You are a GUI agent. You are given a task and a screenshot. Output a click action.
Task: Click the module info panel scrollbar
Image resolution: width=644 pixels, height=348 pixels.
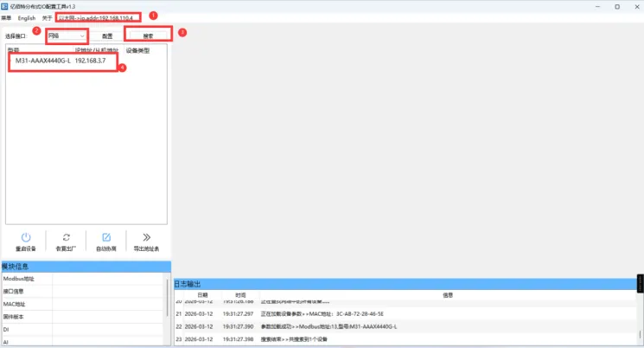168,299
